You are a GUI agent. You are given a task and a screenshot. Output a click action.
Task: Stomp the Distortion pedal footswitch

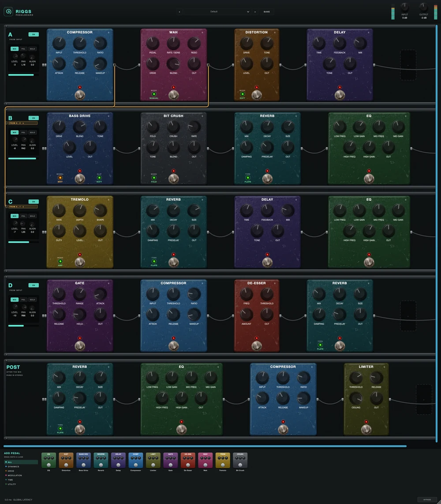click(x=256, y=95)
